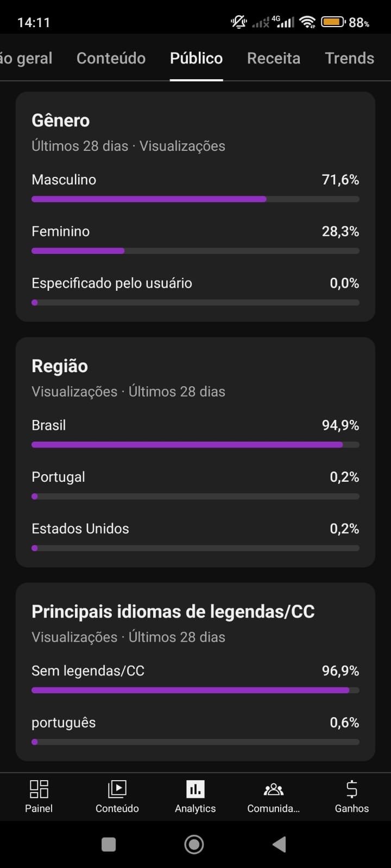Screen dimensions: 391x868
Task: Go to the Visão geral tab
Action: click(26, 59)
